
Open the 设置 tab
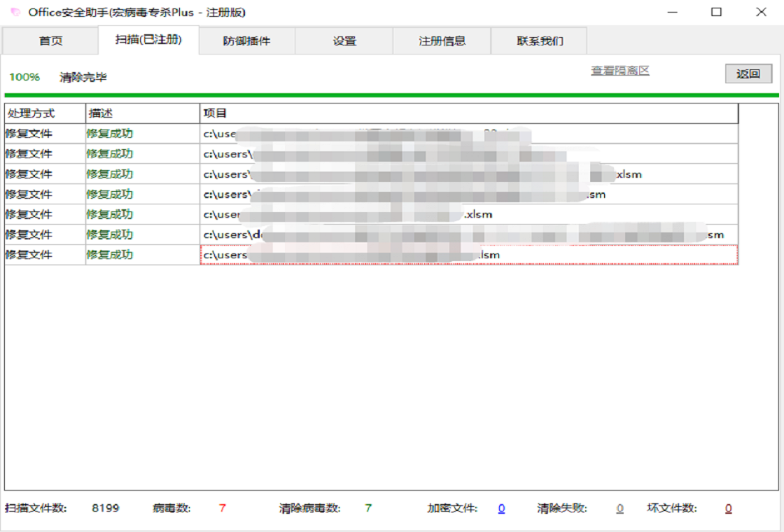click(343, 41)
